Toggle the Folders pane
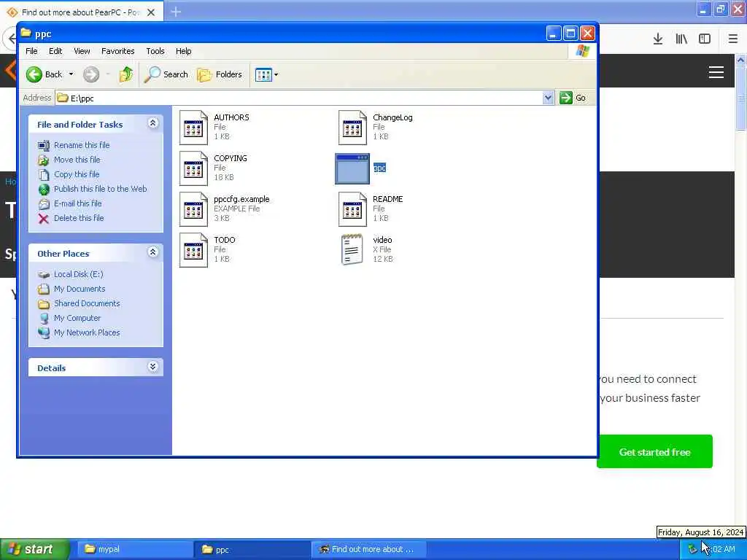The image size is (747, 560). coord(220,74)
